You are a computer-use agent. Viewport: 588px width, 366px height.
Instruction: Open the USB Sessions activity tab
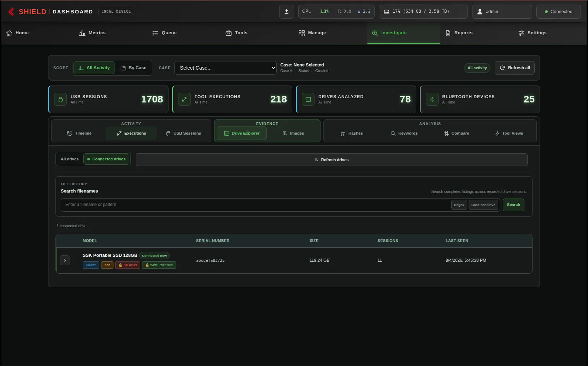click(184, 133)
